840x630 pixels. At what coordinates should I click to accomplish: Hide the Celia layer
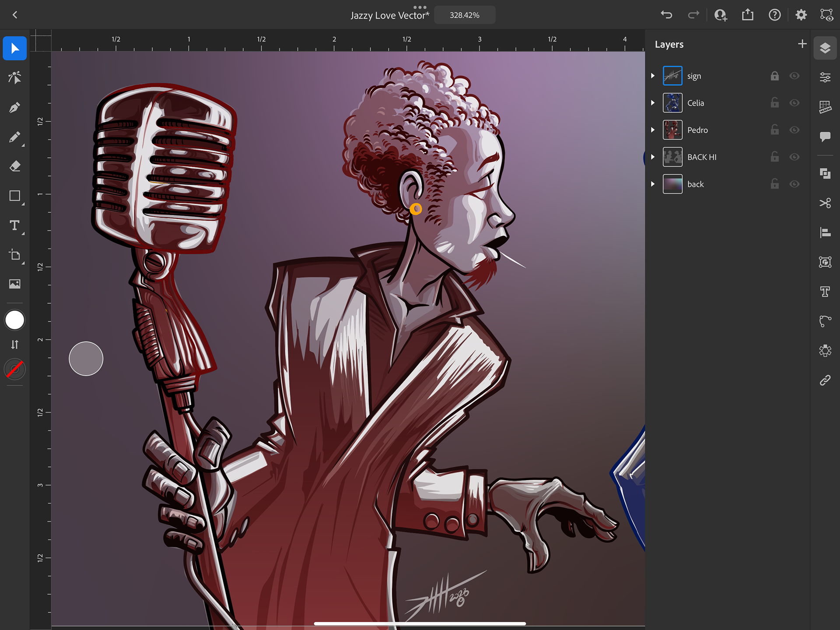[794, 103]
